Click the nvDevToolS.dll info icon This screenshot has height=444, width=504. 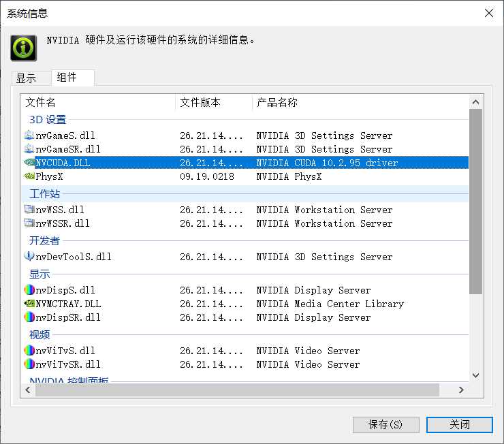[29, 256]
